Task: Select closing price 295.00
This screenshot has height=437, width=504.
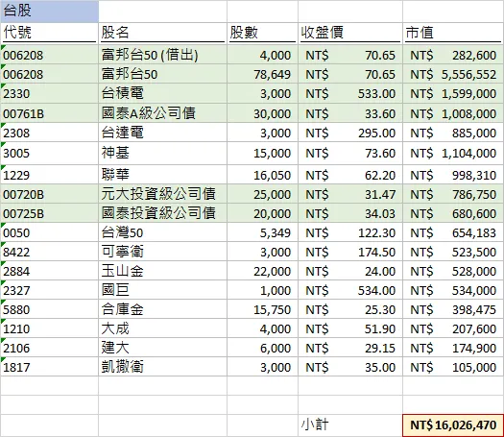Action: tap(350, 133)
